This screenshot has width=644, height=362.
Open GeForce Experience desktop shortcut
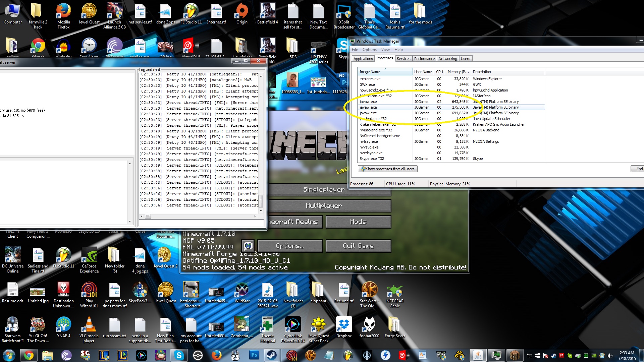(89, 260)
